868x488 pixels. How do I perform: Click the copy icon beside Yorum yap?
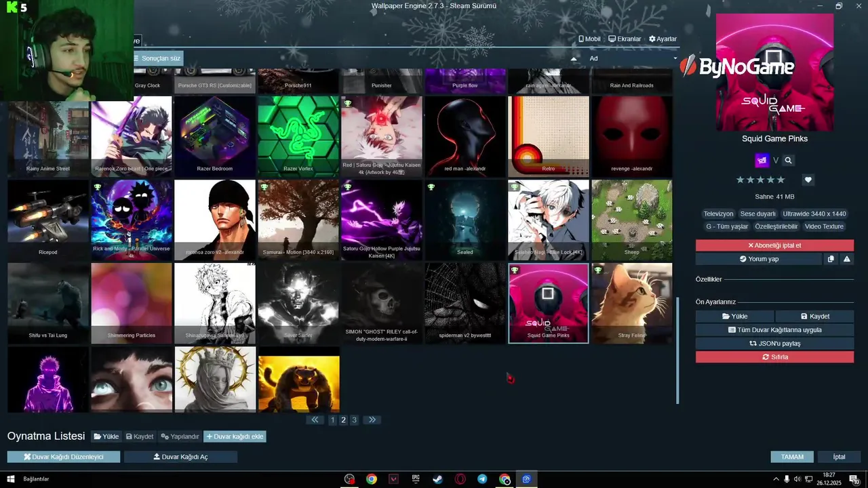point(831,259)
